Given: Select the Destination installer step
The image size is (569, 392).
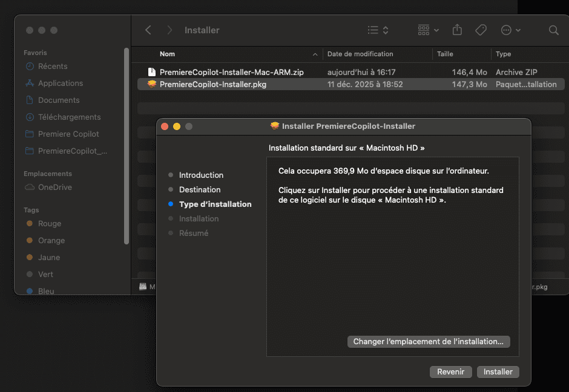Looking at the screenshot, I should tap(200, 190).
